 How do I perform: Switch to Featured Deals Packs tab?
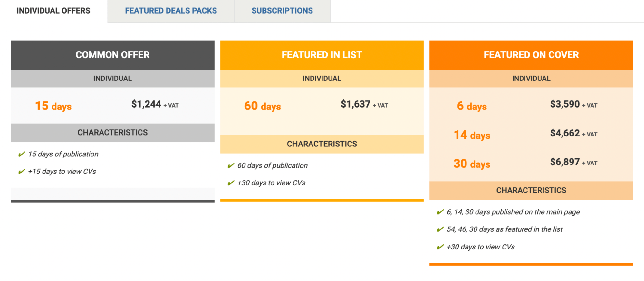click(x=171, y=11)
